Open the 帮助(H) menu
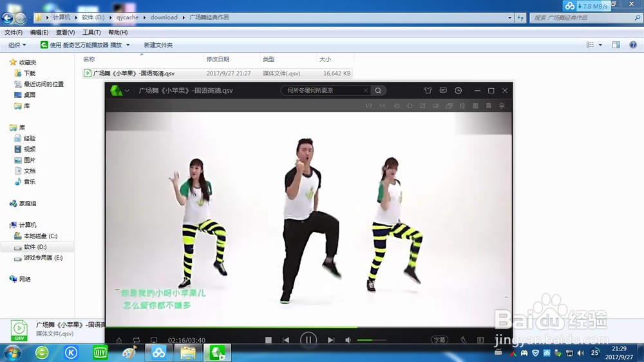This screenshot has height=362, width=644. [x=118, y=32]
